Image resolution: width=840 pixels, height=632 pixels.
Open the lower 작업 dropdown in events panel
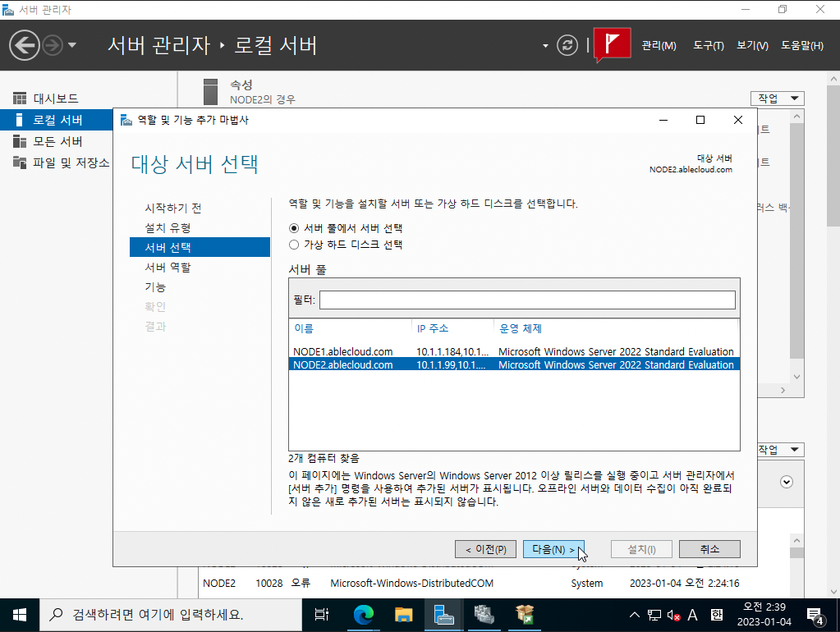pos(781,449)
